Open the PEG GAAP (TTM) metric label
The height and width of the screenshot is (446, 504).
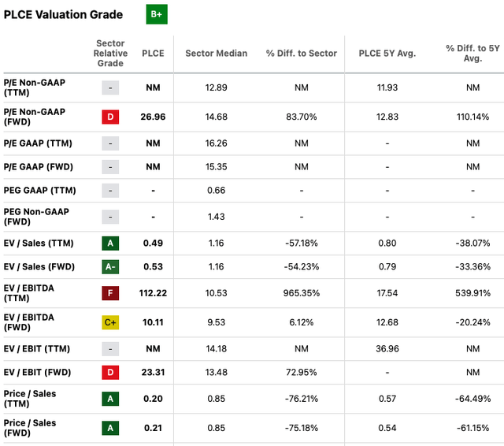40,191
